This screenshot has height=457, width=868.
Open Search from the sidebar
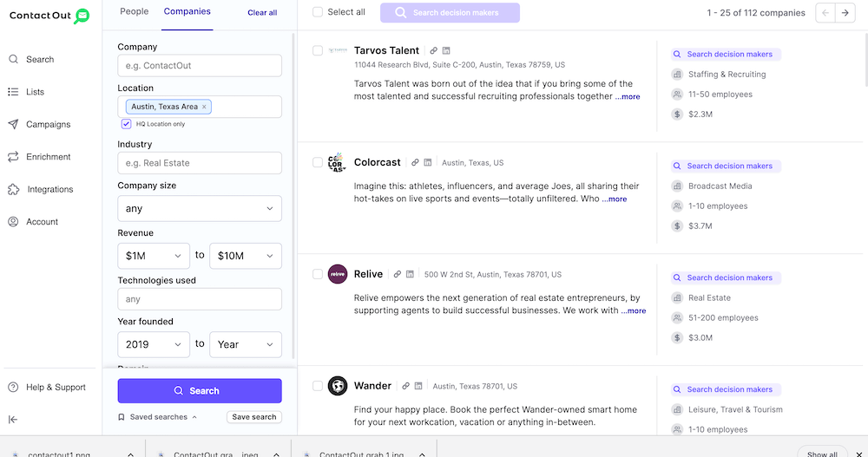pyautogui.click(x=31, y=59)
